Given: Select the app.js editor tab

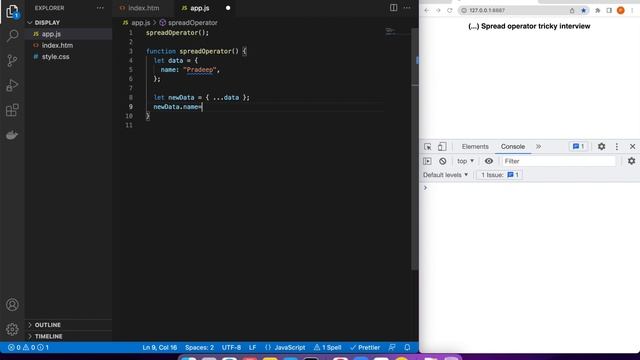Looking at the screenshot, I should click(199, 8).
